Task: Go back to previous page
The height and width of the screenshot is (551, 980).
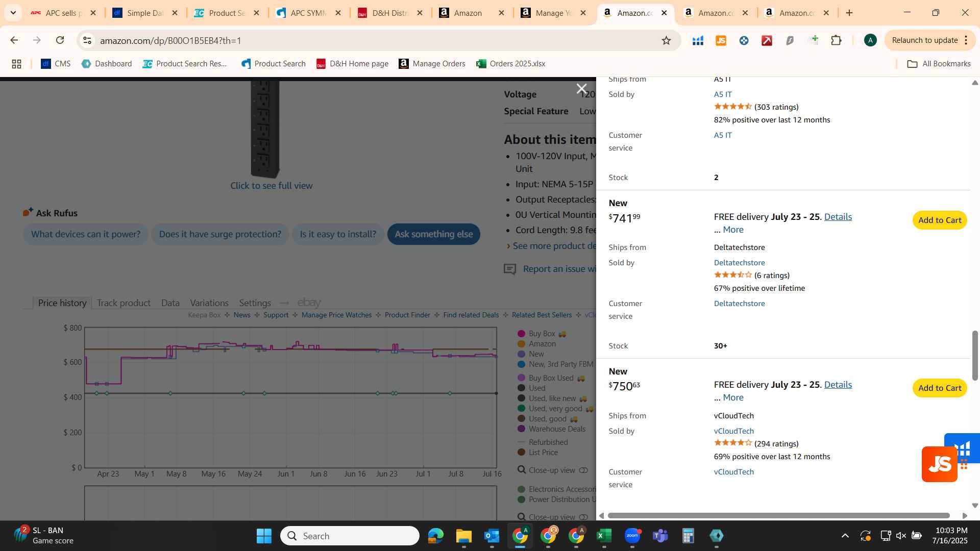Action: pos(14,40)
